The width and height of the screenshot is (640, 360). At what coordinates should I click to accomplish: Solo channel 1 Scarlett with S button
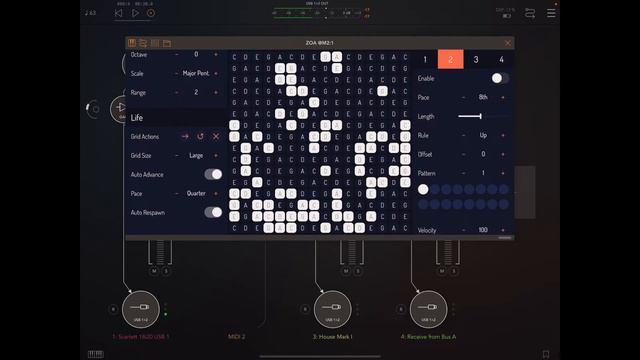(166, 271)
